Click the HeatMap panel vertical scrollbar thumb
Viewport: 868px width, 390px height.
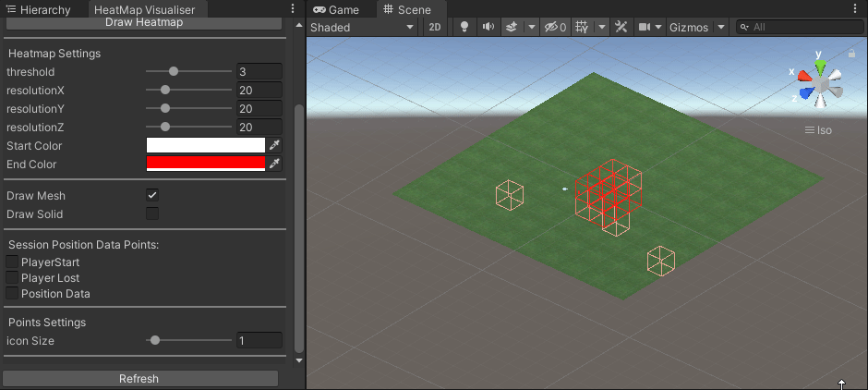299,228
